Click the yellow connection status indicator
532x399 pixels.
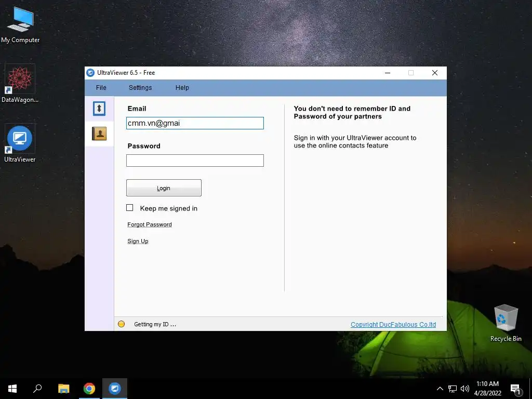(121, 324)
